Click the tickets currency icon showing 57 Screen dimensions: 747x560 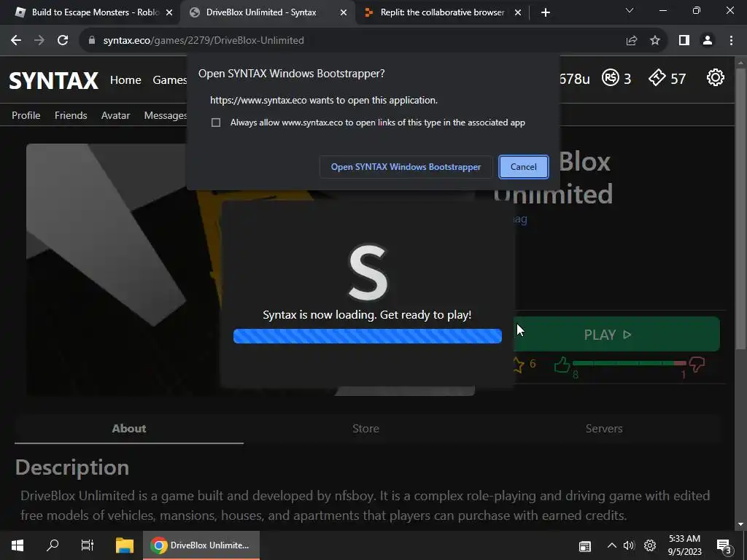coord(657,77)
